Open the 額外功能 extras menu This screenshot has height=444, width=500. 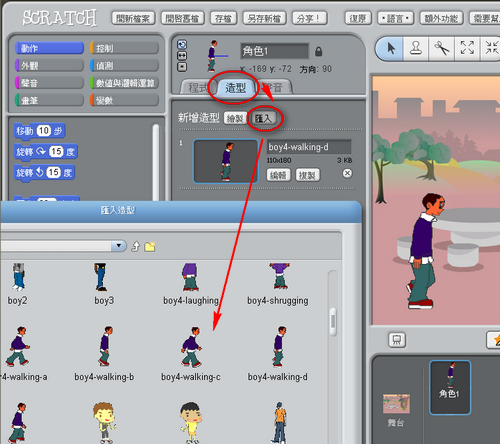441,19
